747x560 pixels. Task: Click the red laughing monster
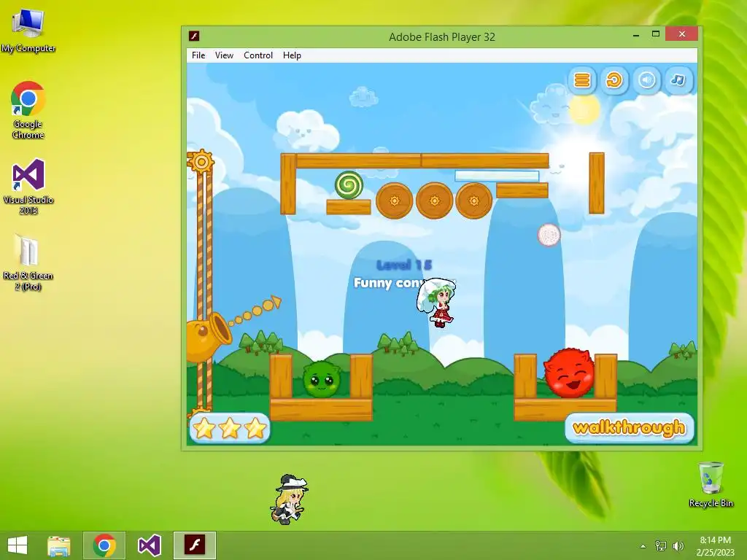pyautogui.click(x=568, y=373)
